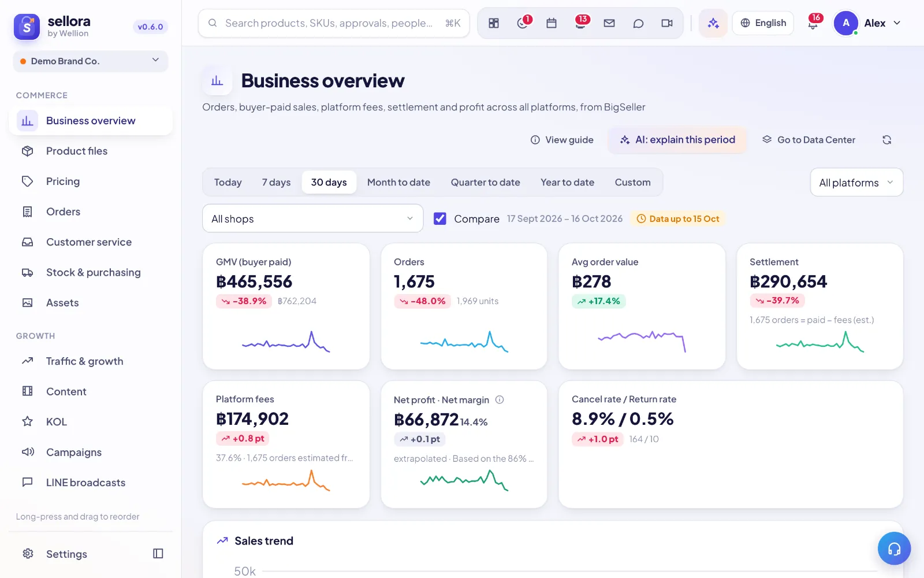Click the Orders sparkline chart

tap(464, 342)
